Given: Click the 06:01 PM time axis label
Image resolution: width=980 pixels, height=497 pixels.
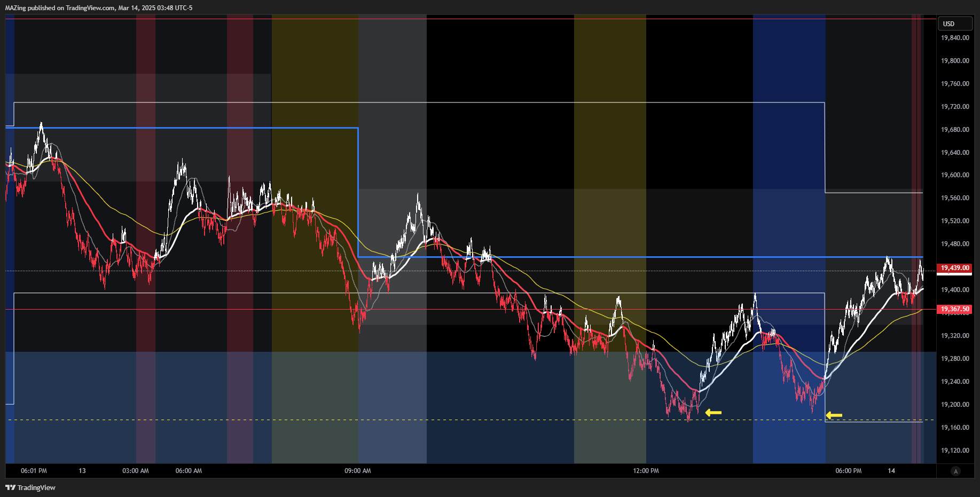Looking at the screenshot, I should [x=34, y=471].
